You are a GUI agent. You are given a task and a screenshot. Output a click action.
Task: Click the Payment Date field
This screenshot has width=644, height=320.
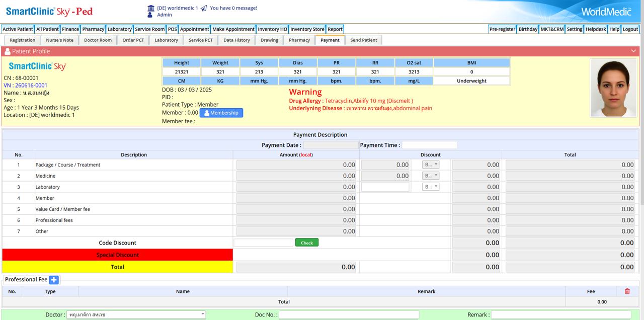(331, 145)
